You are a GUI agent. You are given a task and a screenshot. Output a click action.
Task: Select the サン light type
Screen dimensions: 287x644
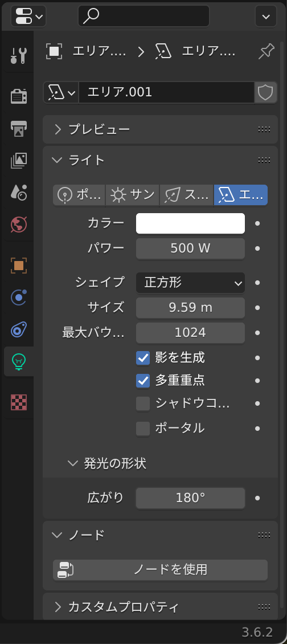click(x=133, y=195)
